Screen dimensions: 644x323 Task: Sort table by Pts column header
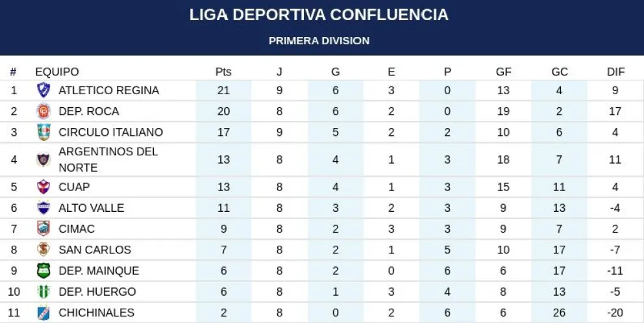pyautogui.click(x=223, y=71)
